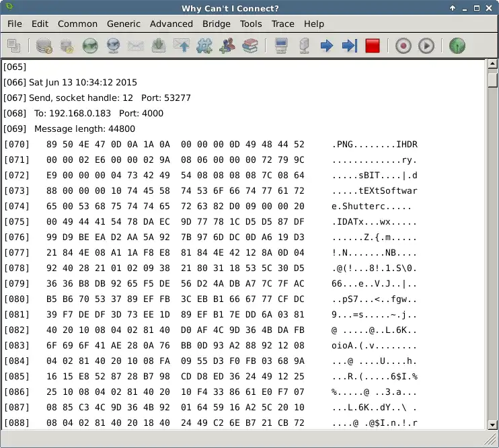Viewport: 499px width, 448px height.
Task: Open the Advanced menu
Action: (x=171, y=24)
